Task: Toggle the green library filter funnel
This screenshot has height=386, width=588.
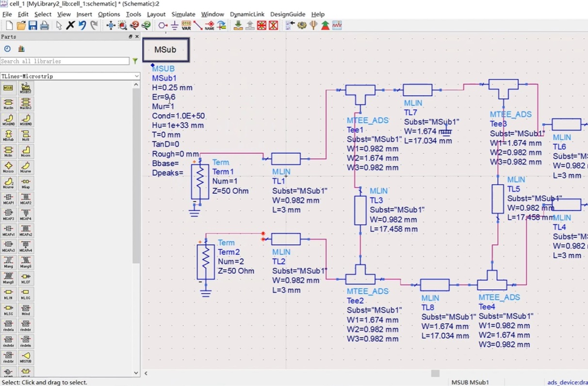Action: 135,61
